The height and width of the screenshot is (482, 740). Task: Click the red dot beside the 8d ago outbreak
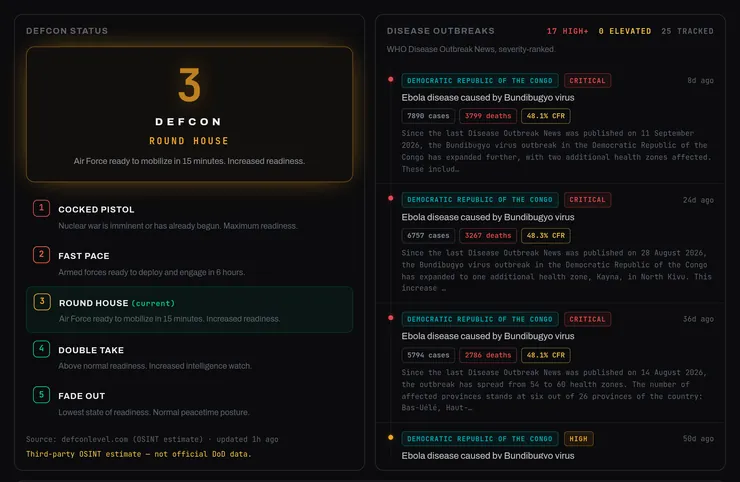click(x=391, y=79)
